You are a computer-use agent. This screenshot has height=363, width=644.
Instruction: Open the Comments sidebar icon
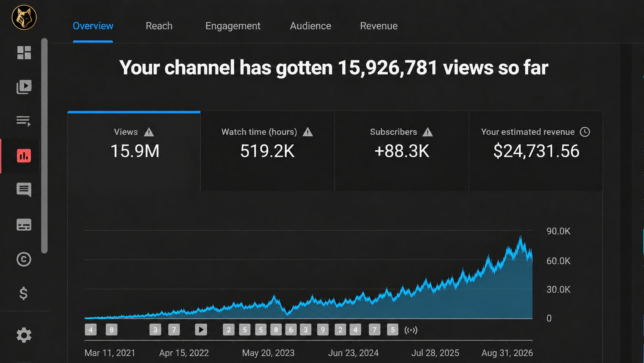[24, 190]
